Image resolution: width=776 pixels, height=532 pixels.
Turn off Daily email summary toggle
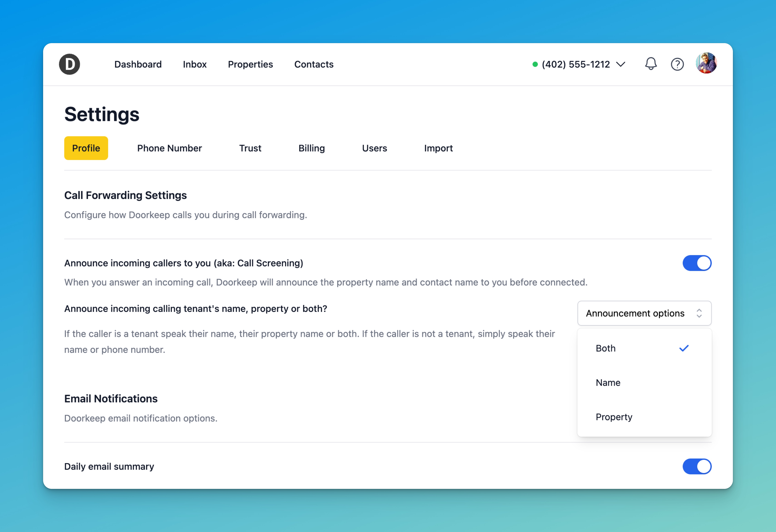(697, 466)
